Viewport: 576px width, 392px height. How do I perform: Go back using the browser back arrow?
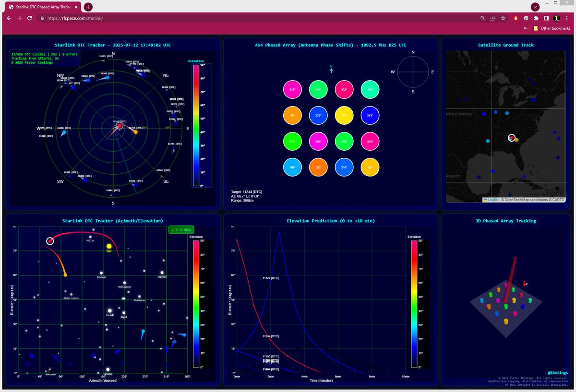(x=9, y=18)
